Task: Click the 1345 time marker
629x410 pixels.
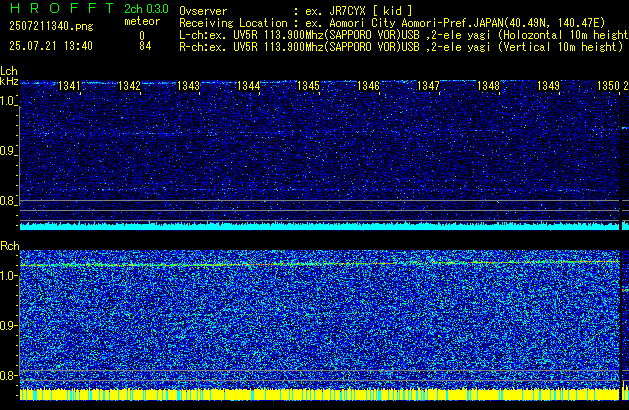Action: (x=308, y=86)
